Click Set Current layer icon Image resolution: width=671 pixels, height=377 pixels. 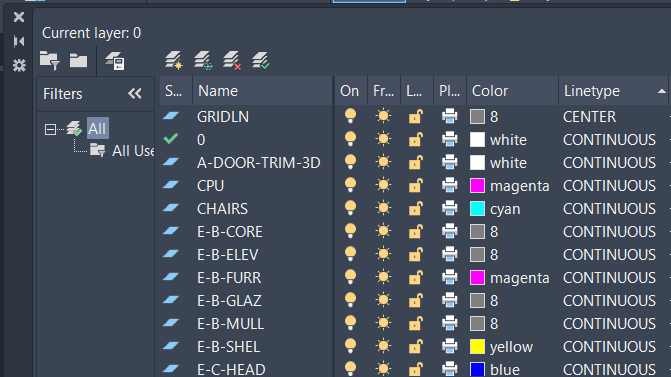(261, 60)
